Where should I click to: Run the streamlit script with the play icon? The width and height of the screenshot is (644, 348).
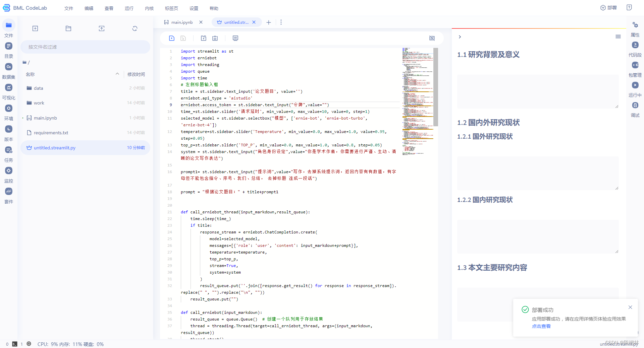click(172, 38)
